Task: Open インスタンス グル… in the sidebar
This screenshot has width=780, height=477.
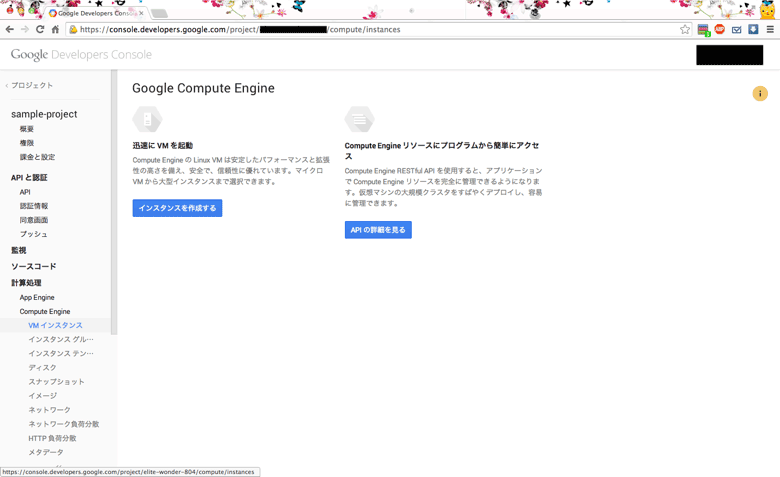Action: point(61,339)
